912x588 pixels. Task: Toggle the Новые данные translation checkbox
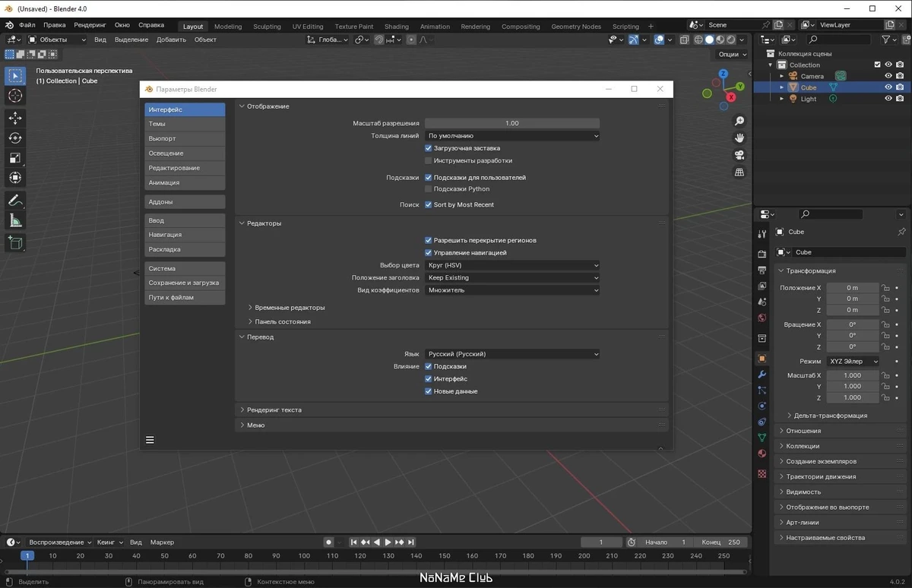pyautogui.click(x=428, y=391)
